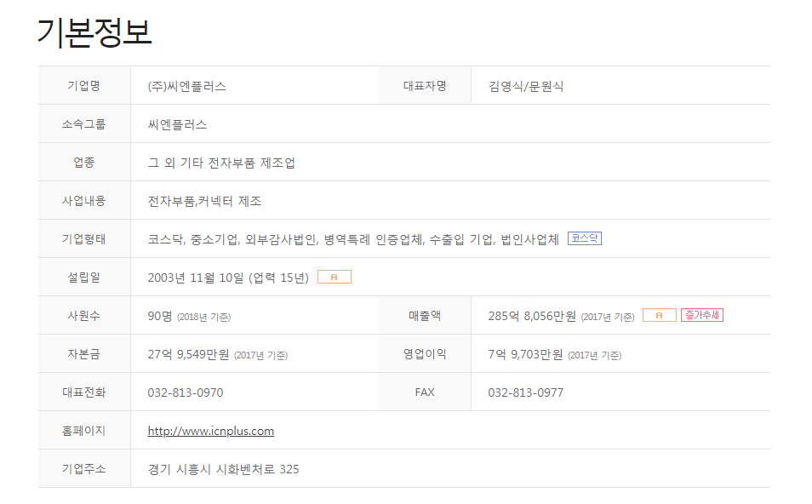Select capital 27억 9,549만원
Viewport: 812px width, 504px height.
click(188, 354)
